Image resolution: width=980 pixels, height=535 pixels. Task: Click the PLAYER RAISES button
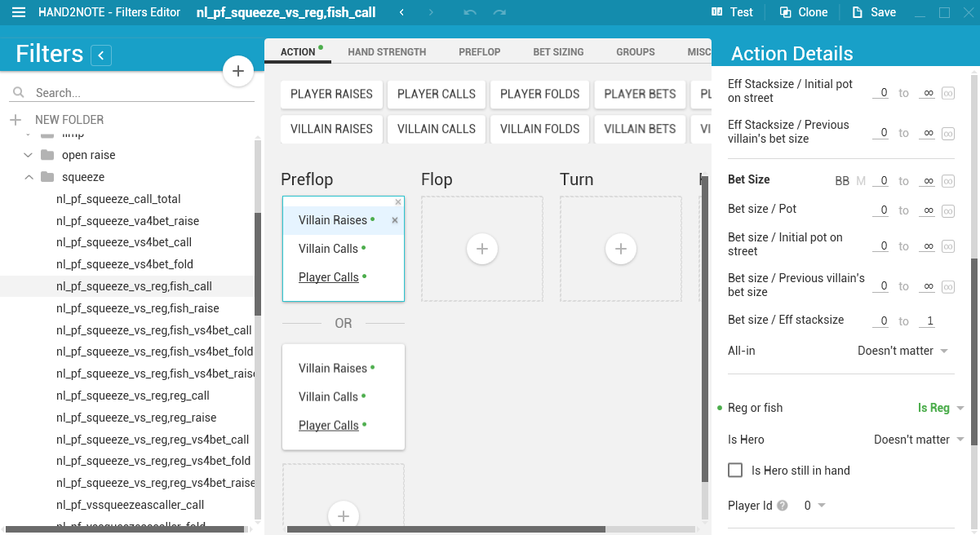click(x=331, y=94)
